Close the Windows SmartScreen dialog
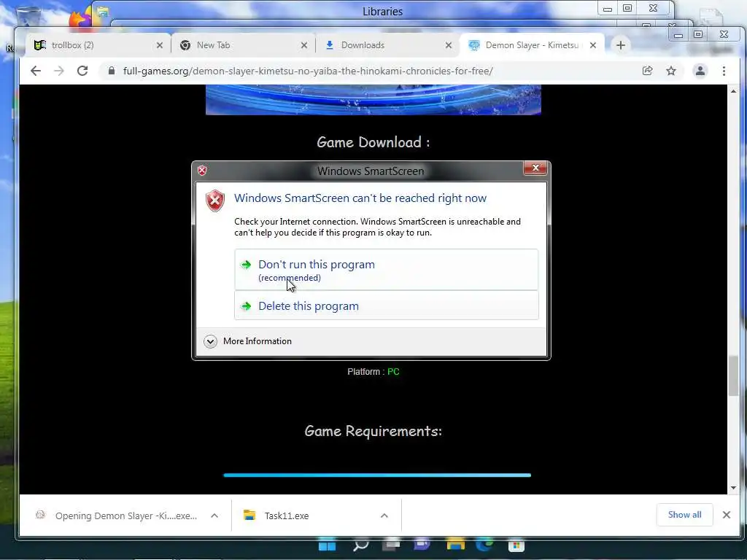 pyautogui.click(x=535, y=168)
